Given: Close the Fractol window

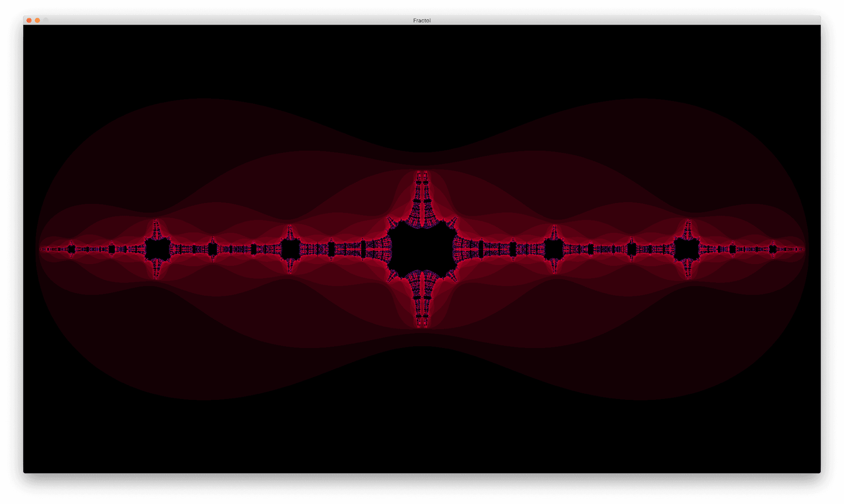Looking at the screenshot, I should click(x=29, y=20).
